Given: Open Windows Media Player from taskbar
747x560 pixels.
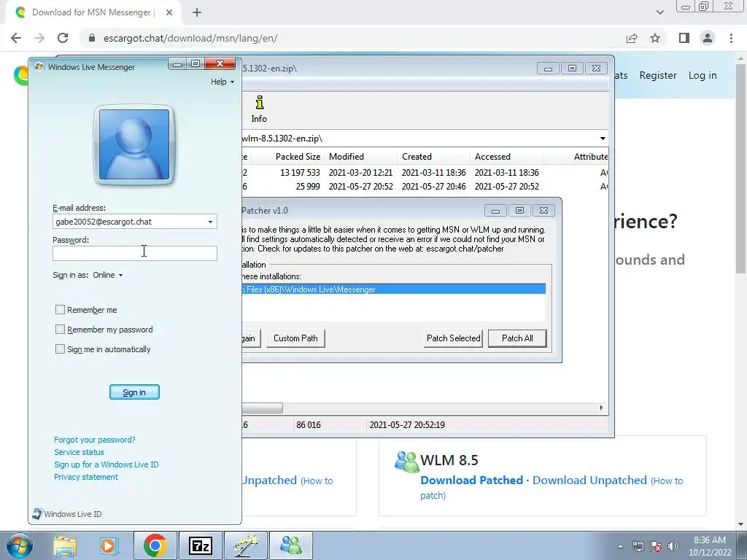Looking at the screenshot, I should [x=109, y=545].
